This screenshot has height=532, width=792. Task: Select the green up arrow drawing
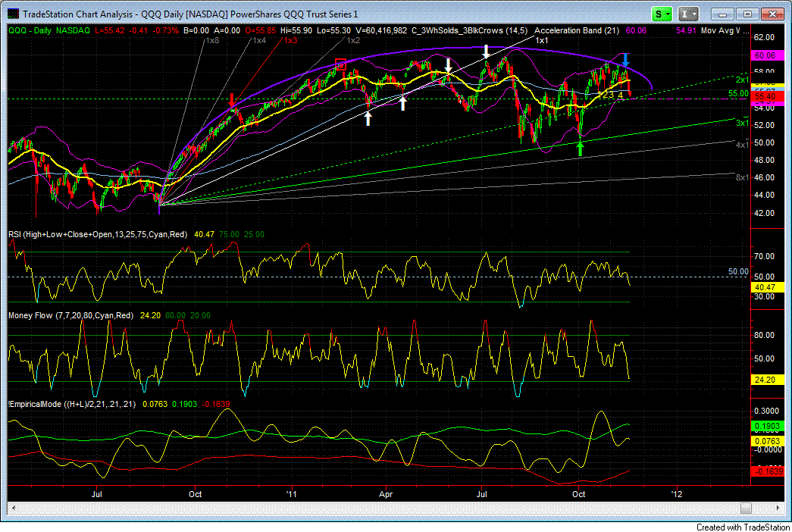coord(580,149)
